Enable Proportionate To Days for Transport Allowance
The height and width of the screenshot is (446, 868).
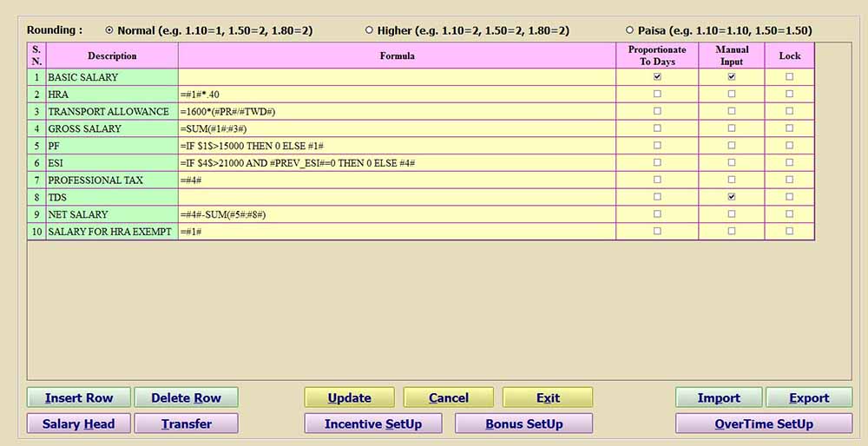[657, 111]
